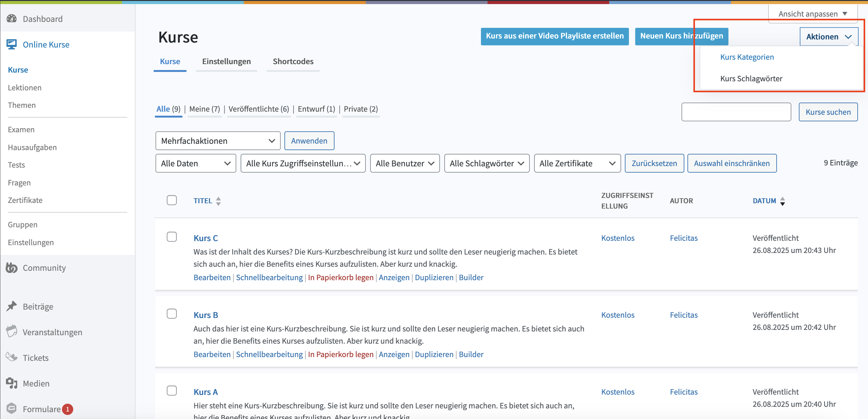Tick the select-all checkbox in table header
This screenshot has height=419, width=868.
pos(172,200)
